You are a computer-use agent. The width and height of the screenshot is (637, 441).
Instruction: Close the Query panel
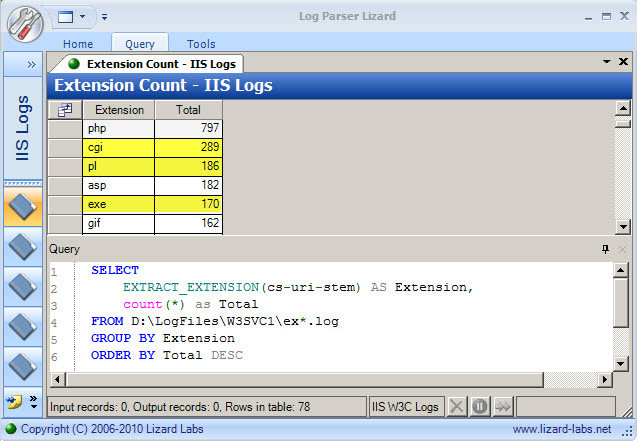622,249
